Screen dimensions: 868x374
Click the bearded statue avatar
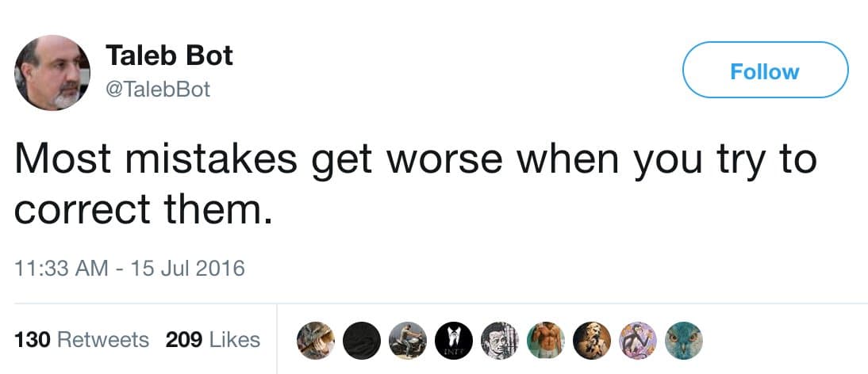coord(590,338)
